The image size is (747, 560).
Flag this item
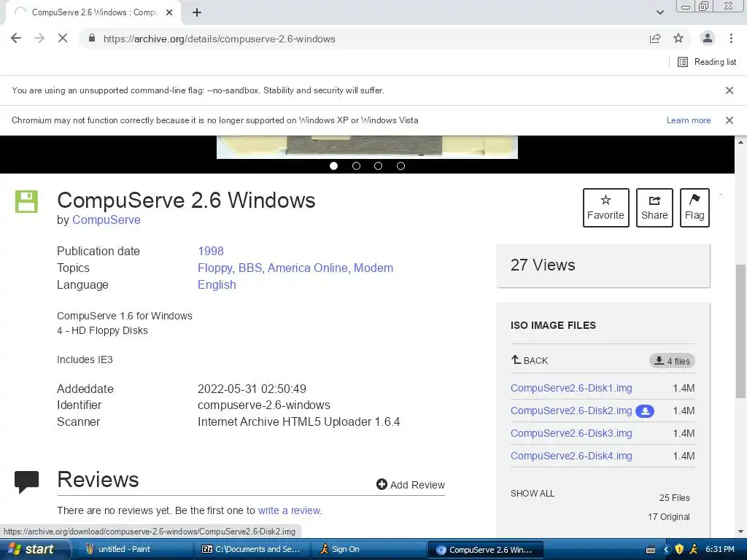[x=694, y=208]
